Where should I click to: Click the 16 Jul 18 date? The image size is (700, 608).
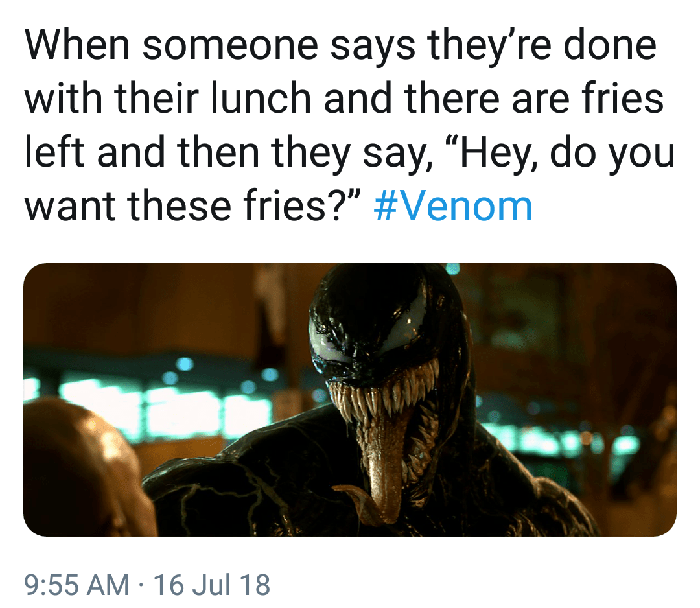click(x=212, y=585)
